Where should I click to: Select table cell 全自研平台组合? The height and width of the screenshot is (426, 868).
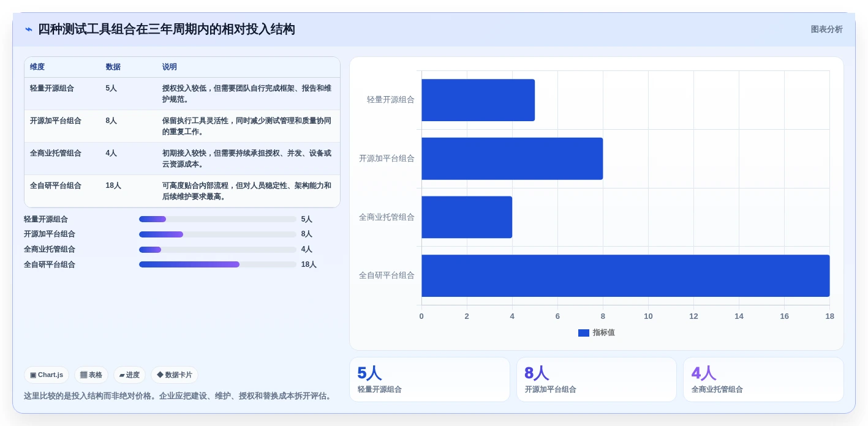56,185
